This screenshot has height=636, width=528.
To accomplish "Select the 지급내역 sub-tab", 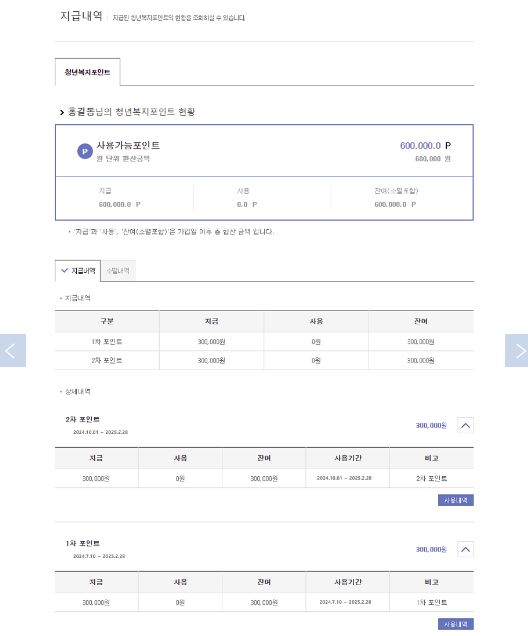I will 78,271.
